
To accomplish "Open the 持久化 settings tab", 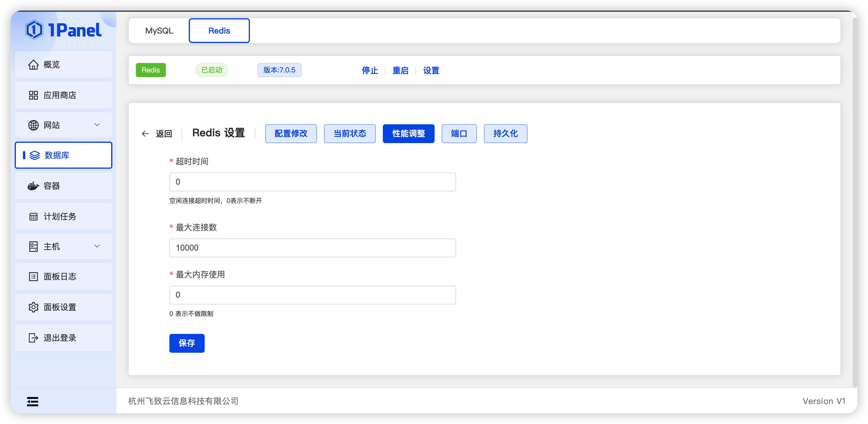I will point(505,134).
